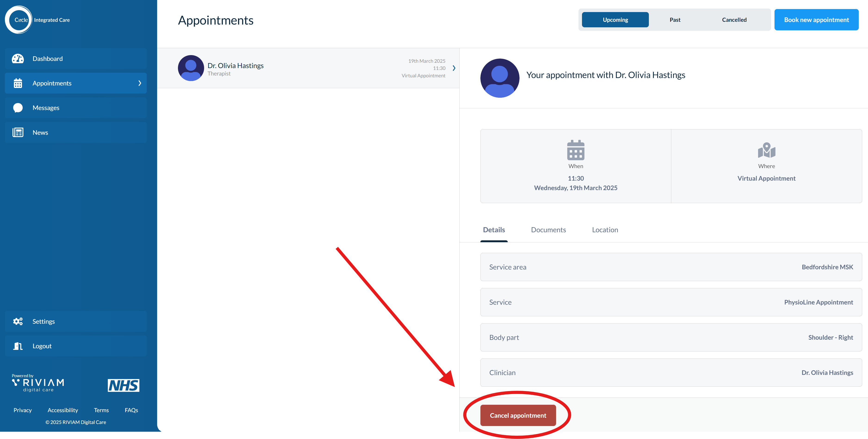Click the Messages speech bubble icon
This screenshot has width=868, height=439.
click(x=18, y=108)
